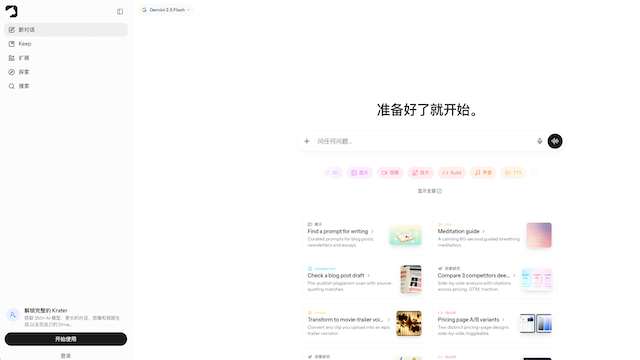Click the login (登录) link at sidebar bottom
Image resolution: width=640 pixels, height=360 pixels.
[66, 356]
